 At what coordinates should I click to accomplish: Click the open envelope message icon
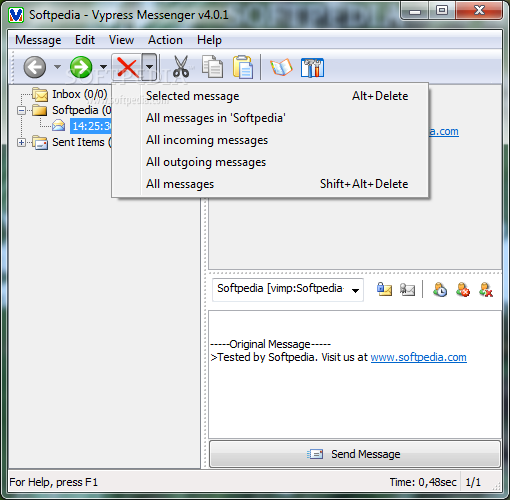[59, 126]
